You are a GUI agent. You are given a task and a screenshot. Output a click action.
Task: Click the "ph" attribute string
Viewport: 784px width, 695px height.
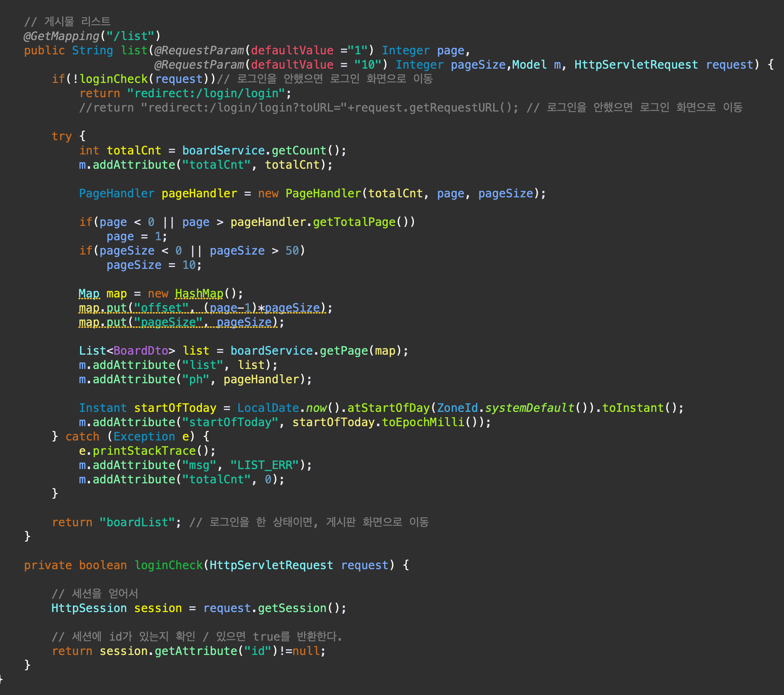pos(195,379)
